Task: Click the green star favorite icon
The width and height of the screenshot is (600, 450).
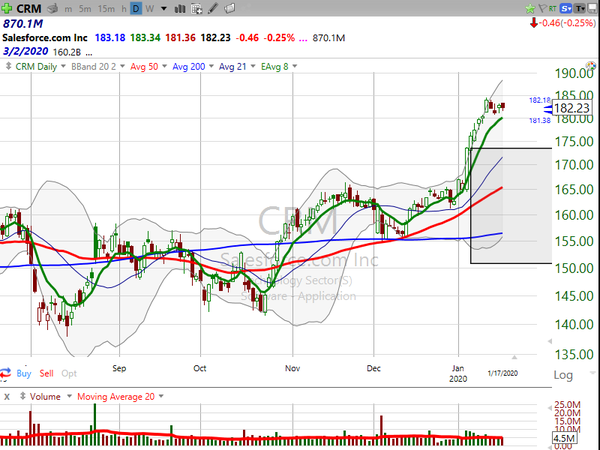Action: (530, 8)
